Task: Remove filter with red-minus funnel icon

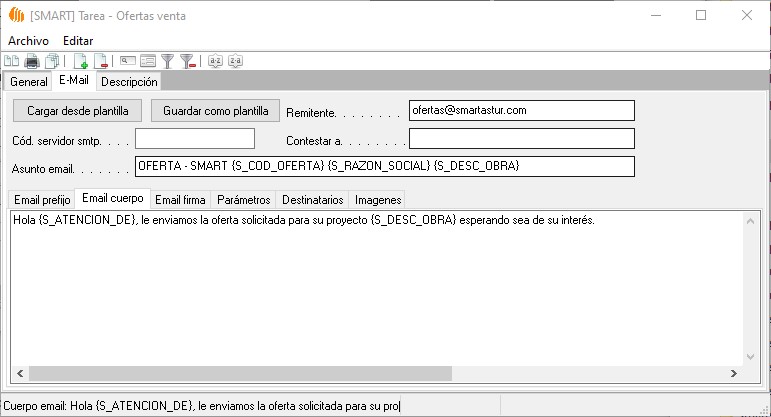Action: [187, 61]
